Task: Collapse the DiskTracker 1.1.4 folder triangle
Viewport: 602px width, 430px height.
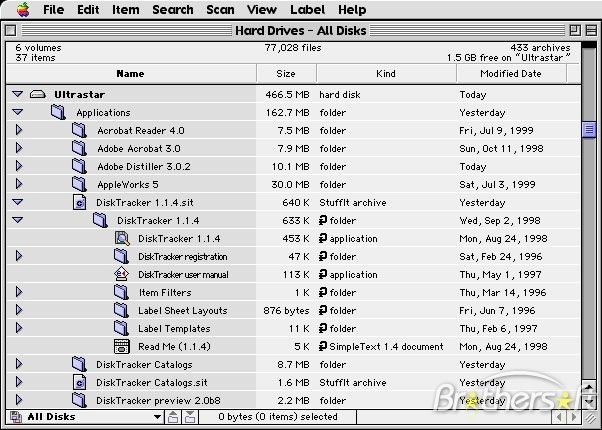Action: (x=18, y=220)
